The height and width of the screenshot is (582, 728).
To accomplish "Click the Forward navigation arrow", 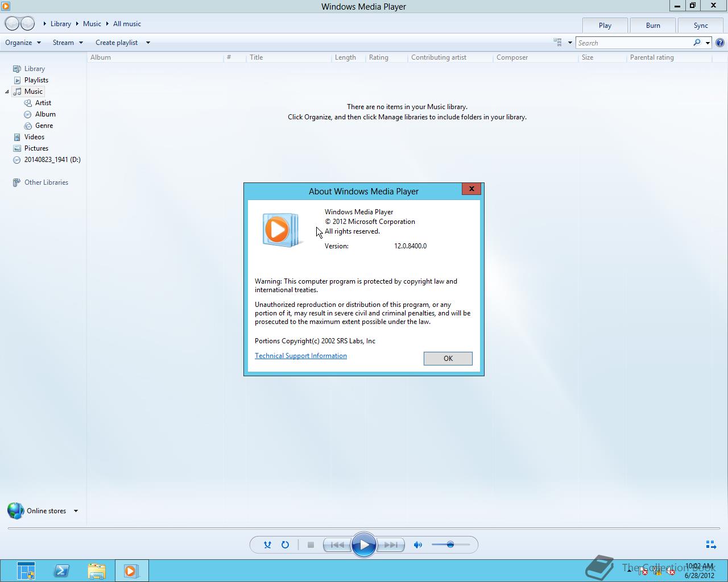I will (28, 23).
